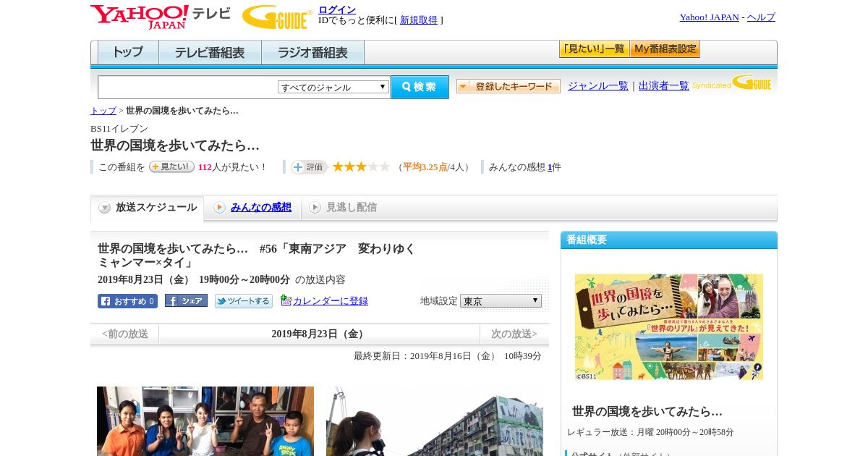Screen dimensions: 868x456
Task: Select the 放送スケジュール tab
Action: (x=148, y=208)
